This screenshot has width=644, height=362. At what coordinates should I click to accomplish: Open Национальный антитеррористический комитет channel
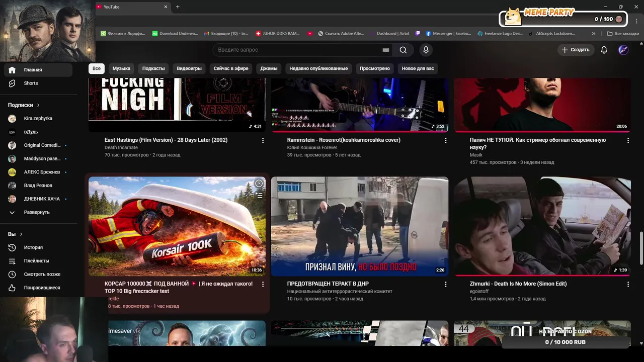pyautogui.click(x=340, y=292)
